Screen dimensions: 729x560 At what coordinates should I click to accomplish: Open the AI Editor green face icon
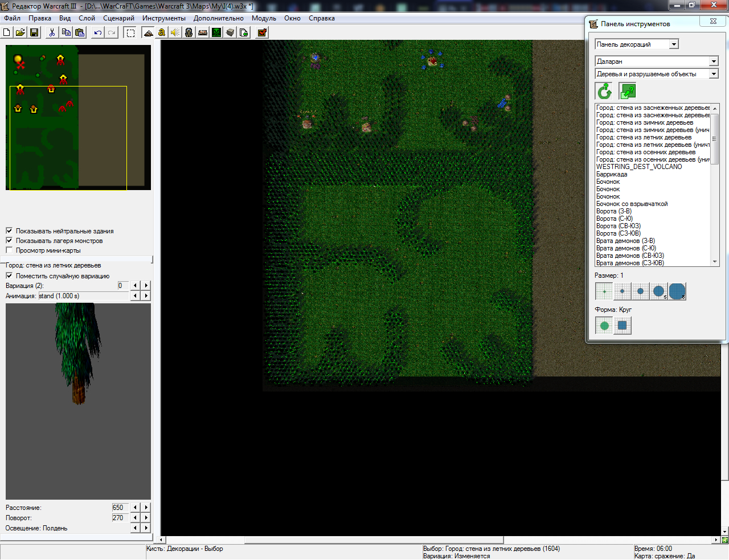[216, 32]
